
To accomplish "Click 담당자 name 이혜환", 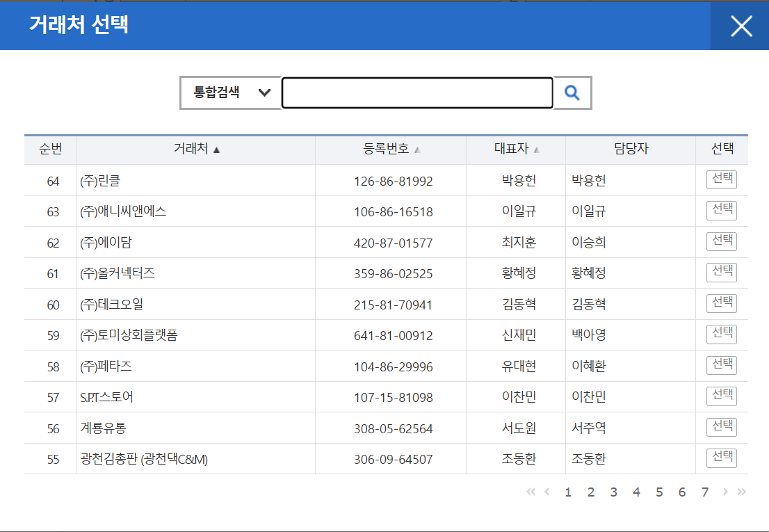I will [x=588, y=366].
